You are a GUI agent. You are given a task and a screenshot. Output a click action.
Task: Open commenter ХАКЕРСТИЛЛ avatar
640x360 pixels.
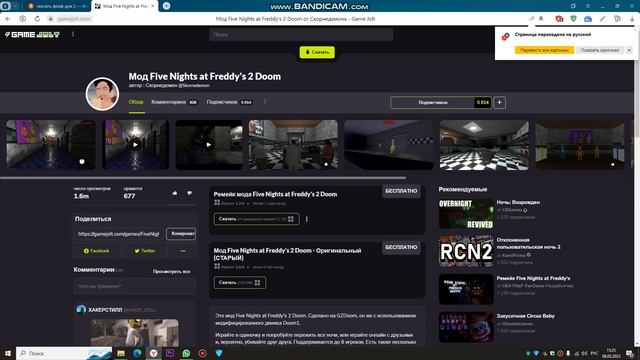pyautogui.click(x=81, y=310)
